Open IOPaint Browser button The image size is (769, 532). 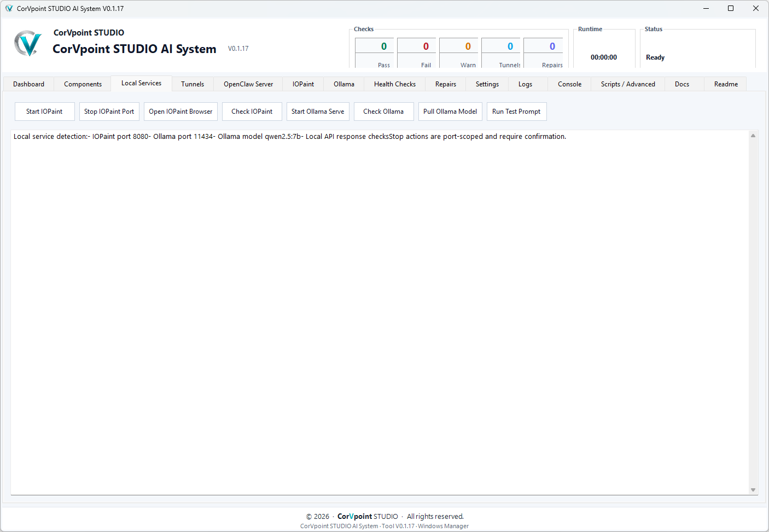click(180, 112)
